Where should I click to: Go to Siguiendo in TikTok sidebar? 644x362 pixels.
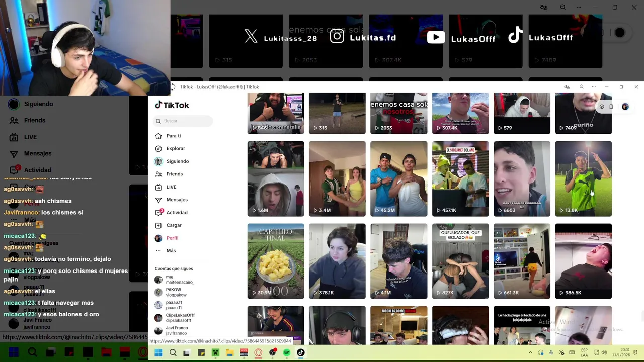[x=177, y=161]
